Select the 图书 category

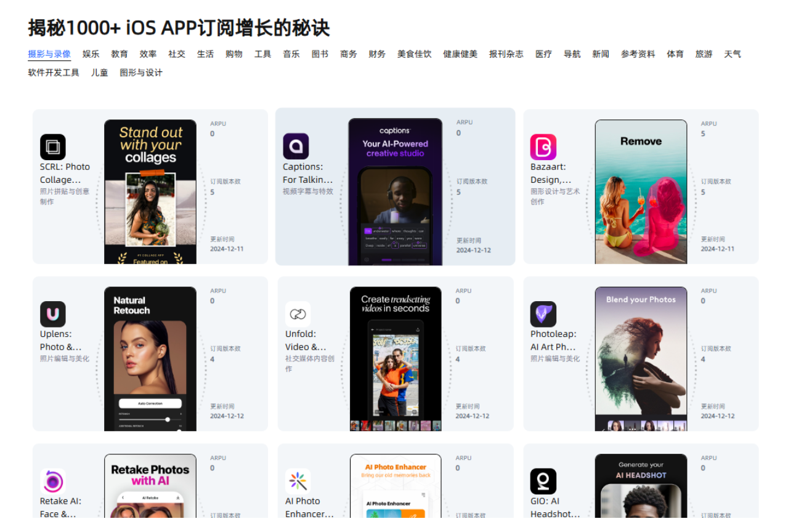point(320,54)
